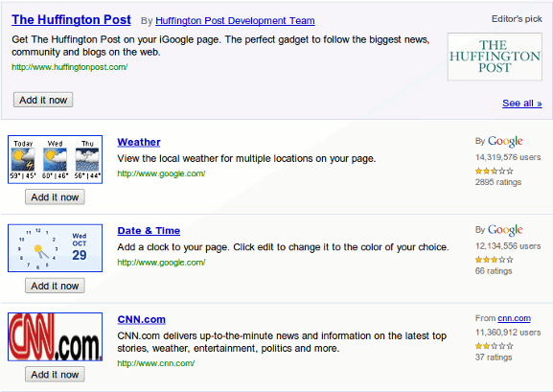Viewport: 553px width, 392px height.
Task: Click the 11,360,912 users text
Action: click(x=508, y=333)
